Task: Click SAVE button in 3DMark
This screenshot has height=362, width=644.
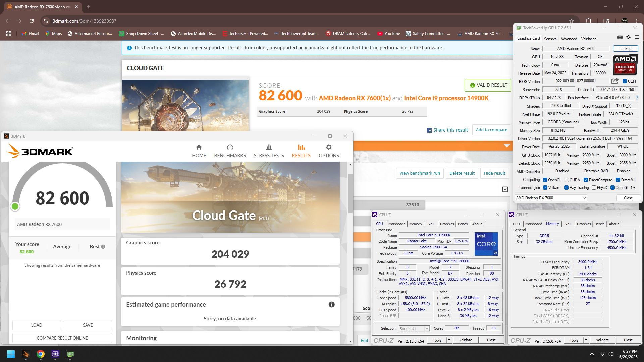Action: [88, 325]
